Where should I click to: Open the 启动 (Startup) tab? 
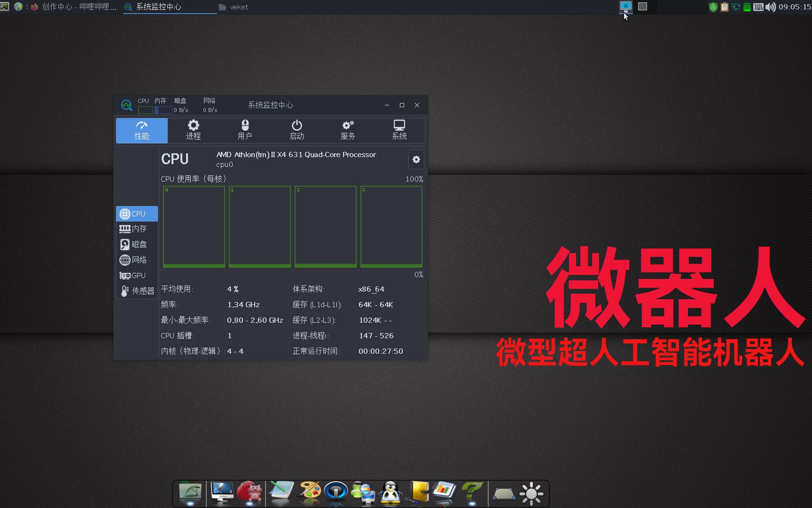click(297, 130)
